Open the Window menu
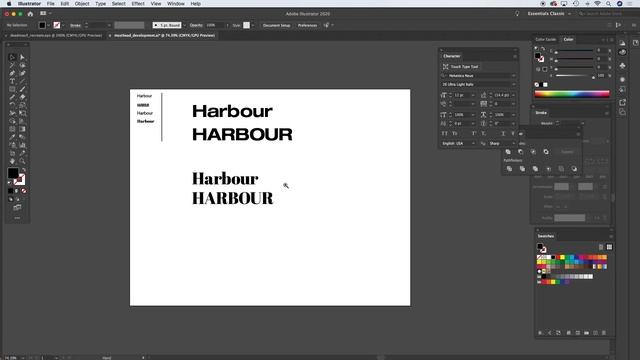 [176, 4]
